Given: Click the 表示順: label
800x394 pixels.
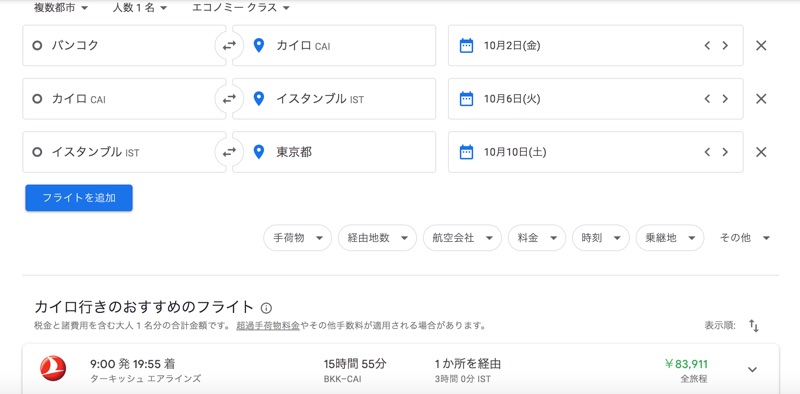Looking at the screenshot, I should tap(720, 326).
